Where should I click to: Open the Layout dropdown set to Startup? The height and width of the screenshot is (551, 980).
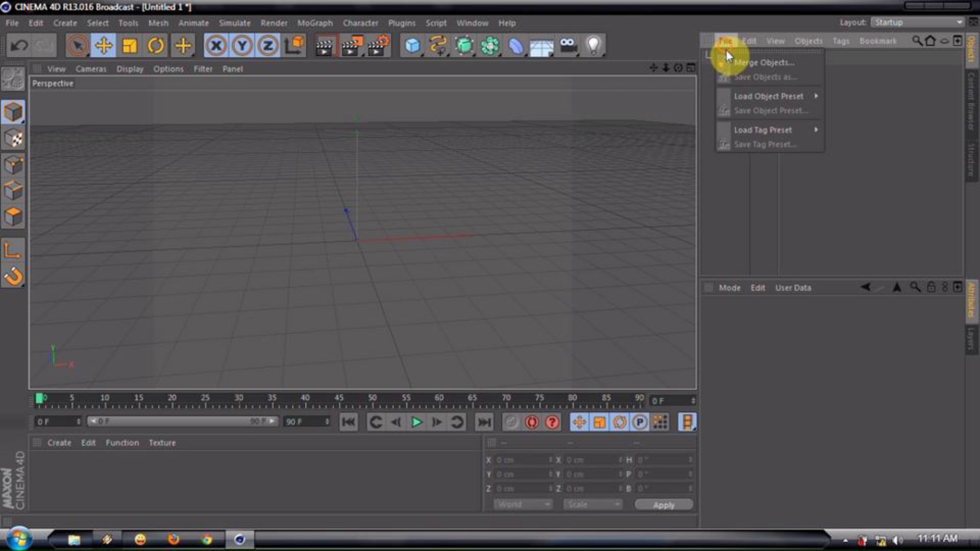click(918, 22)
